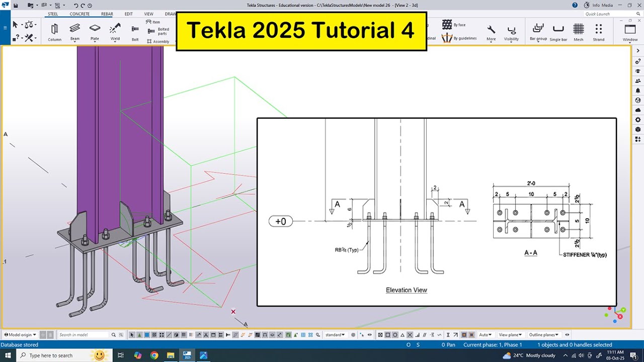Viewport: 644px width, 362px height.
Task: Toggle snap to center points circle switch
Action: point(395,335)
